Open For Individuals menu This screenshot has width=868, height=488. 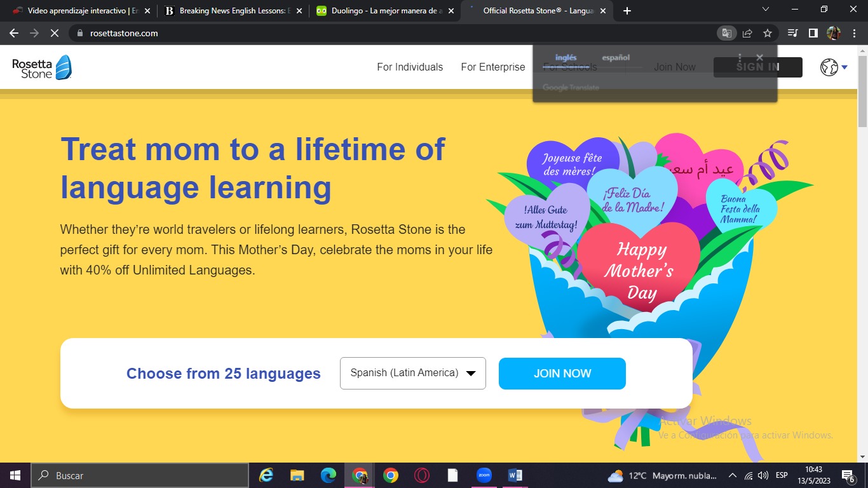point(410,67)
